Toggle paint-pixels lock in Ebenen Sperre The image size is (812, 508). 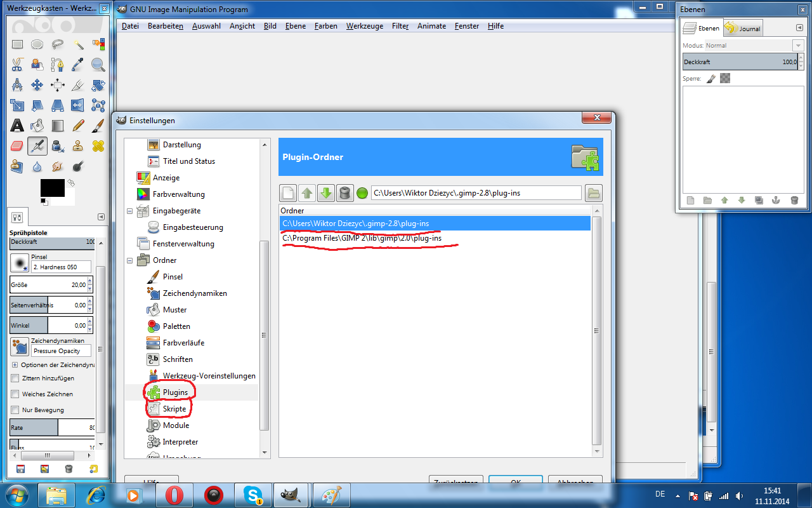click(711, 79)
